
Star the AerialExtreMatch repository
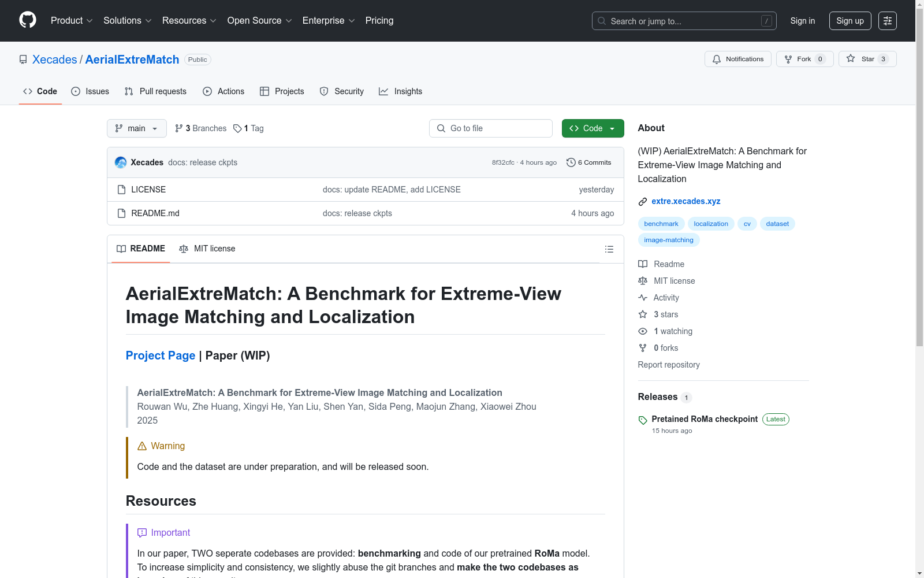867,59
